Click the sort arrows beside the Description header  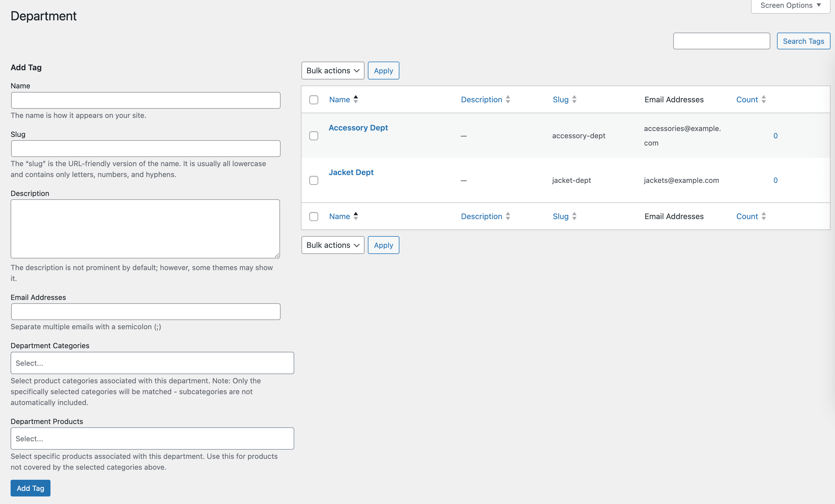[508, 99]
